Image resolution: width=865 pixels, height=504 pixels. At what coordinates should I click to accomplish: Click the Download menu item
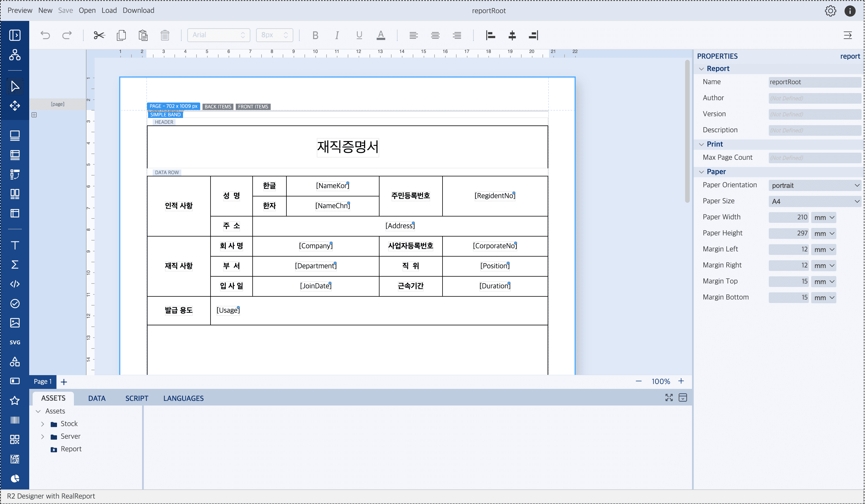click(x=138, y=10)
